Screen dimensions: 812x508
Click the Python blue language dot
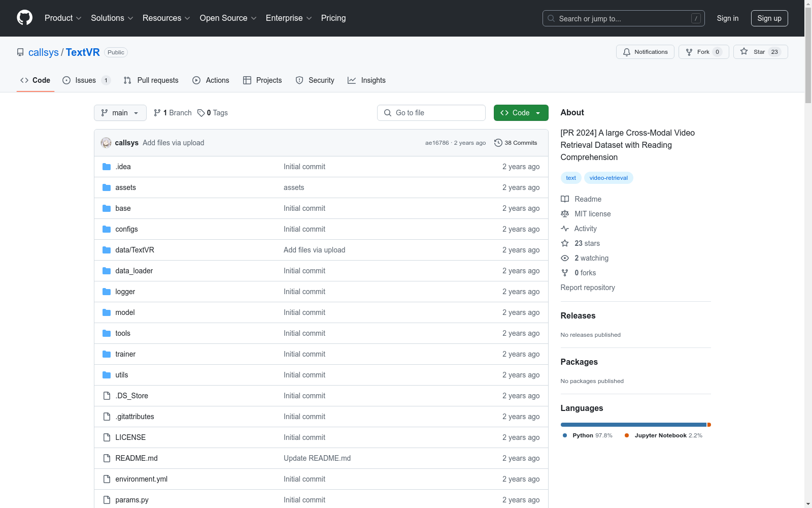565,435
